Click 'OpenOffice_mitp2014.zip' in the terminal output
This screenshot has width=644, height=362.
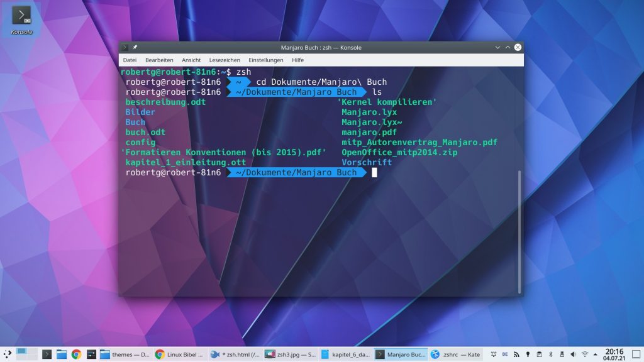pyautogui.click(x=399, y=152)
